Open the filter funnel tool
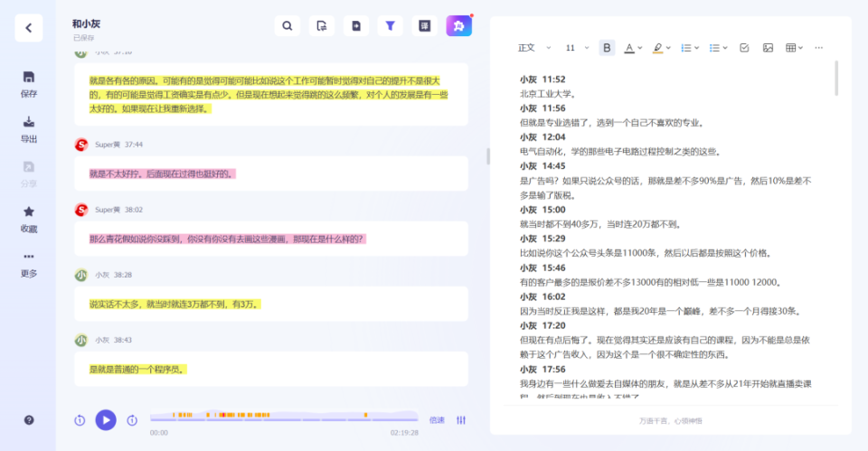The width and height of the screenshot is (868, 451). 390,26
